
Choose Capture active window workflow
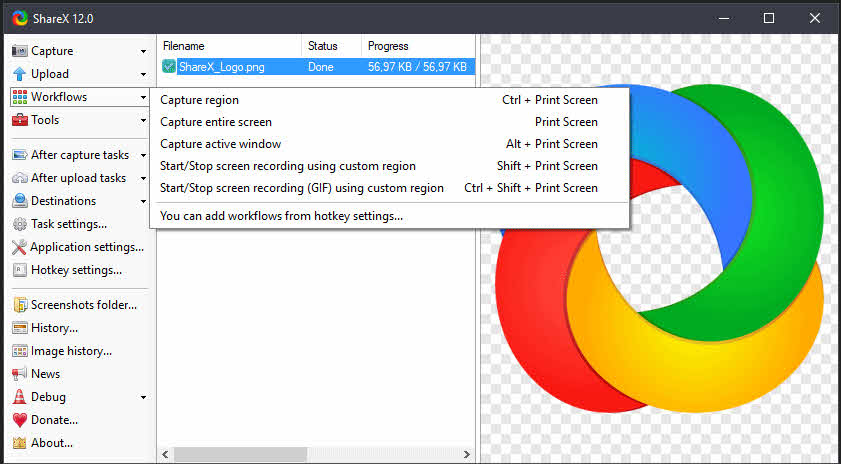tap(389, 144)
